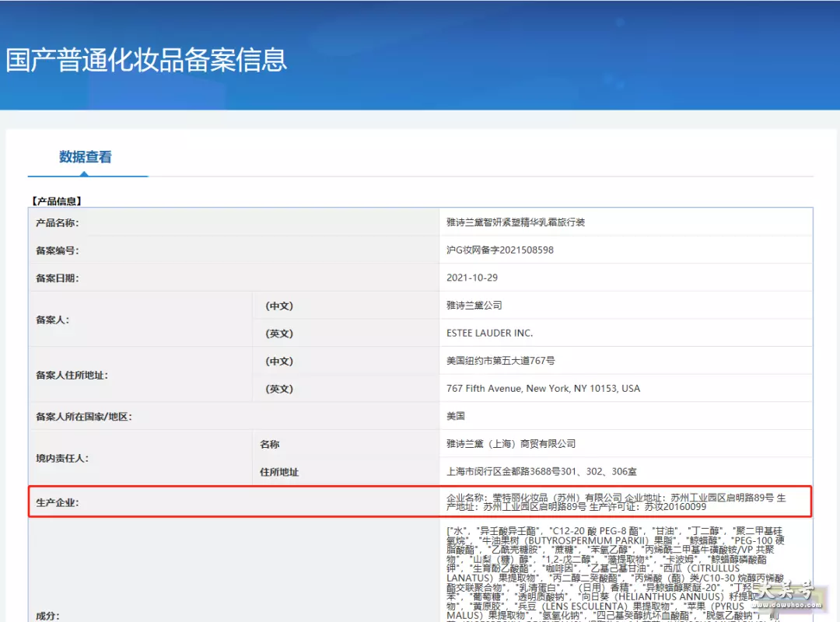Screen dimensions: 840x622
Task: Click the 住所地址 sub-label
Action: [x=279, y=473]
